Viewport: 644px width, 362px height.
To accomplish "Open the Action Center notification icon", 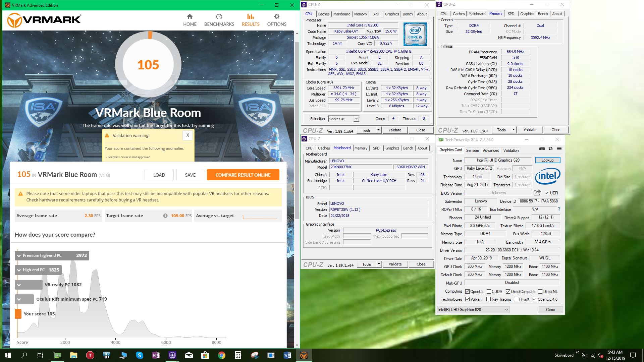I will click(633, 355).
